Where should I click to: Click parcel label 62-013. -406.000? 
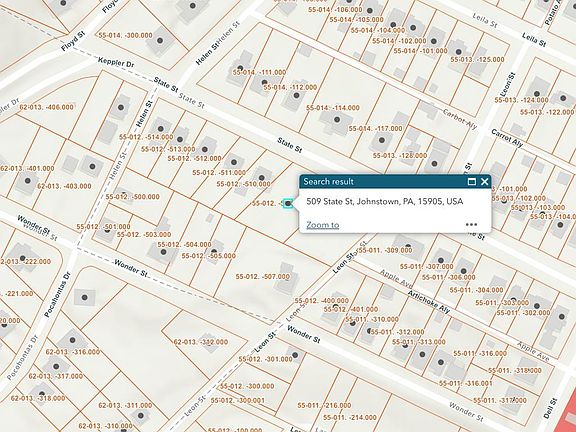click(46, 107)
